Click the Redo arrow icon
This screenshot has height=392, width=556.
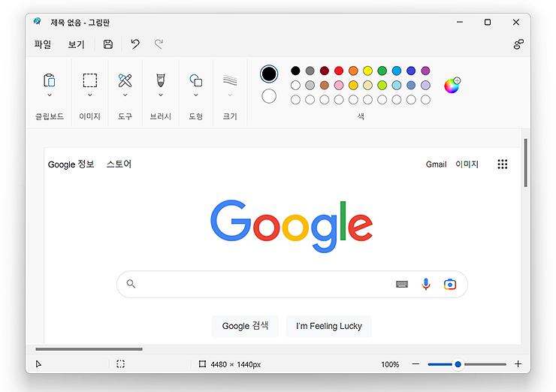pyautogui.click(x=159, y=44)
